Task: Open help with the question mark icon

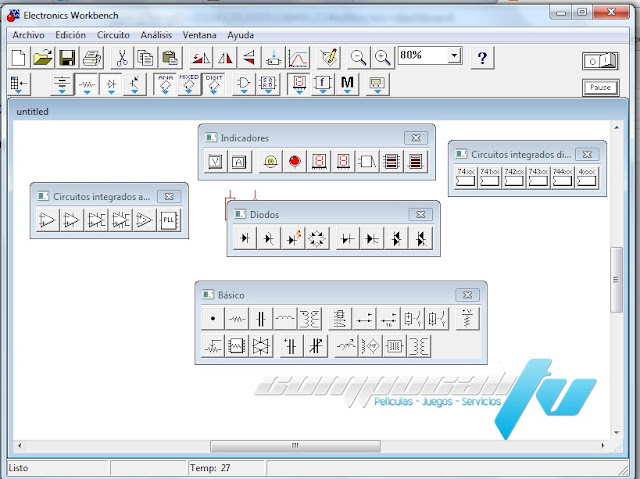Action: 482,58
